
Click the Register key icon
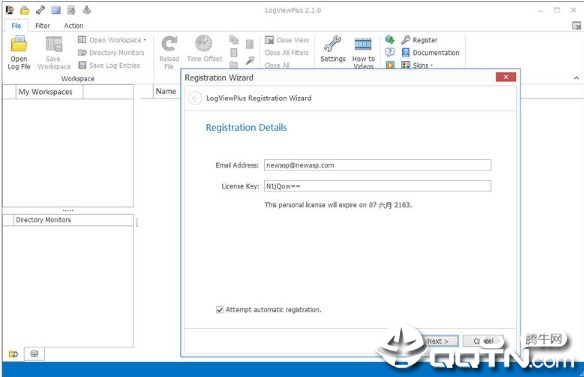click(x=406, y=39)
